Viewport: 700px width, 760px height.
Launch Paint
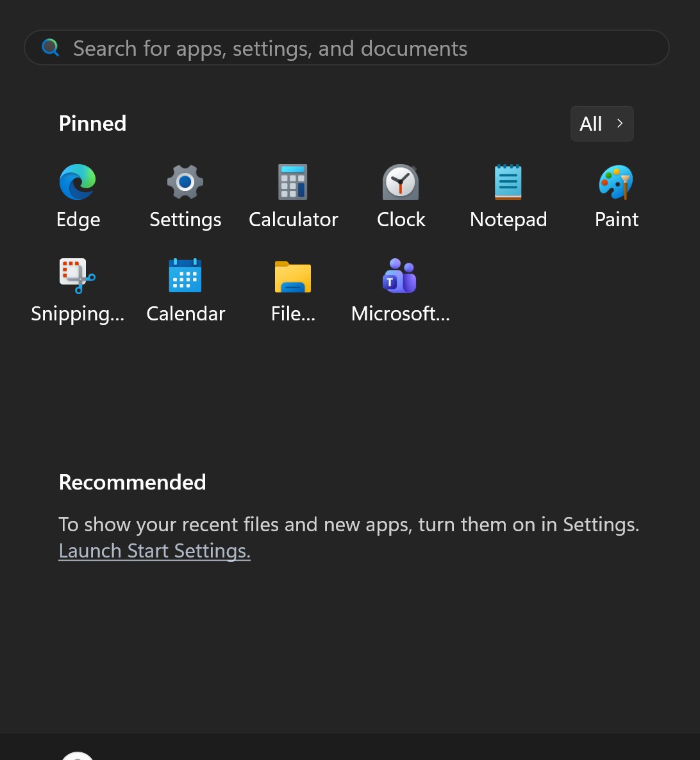pyautogui.click(x=616, y=195)
